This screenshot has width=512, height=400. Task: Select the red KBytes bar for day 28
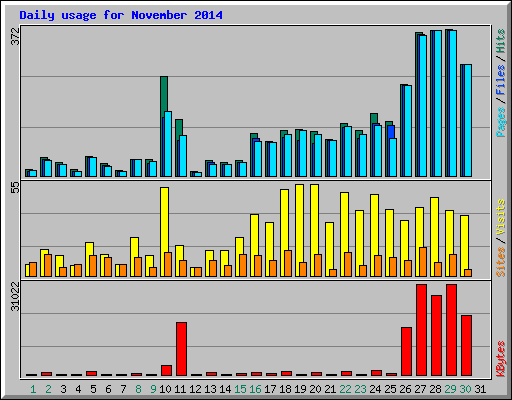pos(436,335)
